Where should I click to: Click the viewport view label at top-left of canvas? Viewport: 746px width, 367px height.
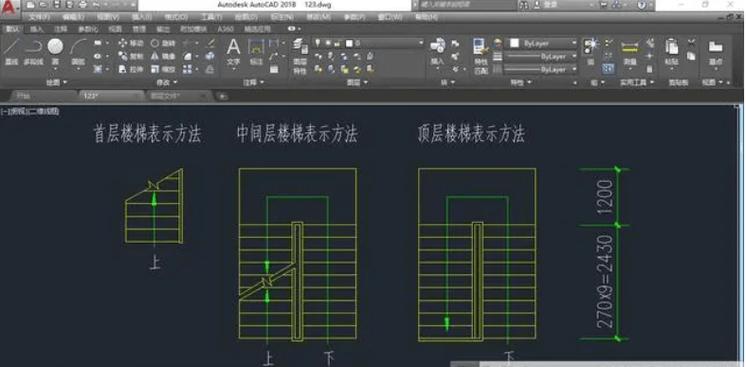(x=30, y=112)
